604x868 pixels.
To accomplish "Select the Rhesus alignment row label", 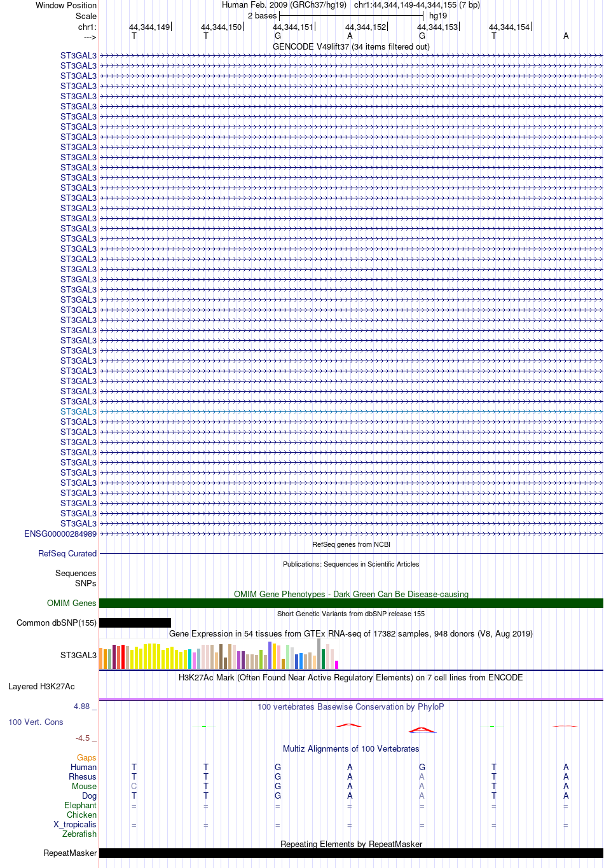I will click(x=83, y=776).
